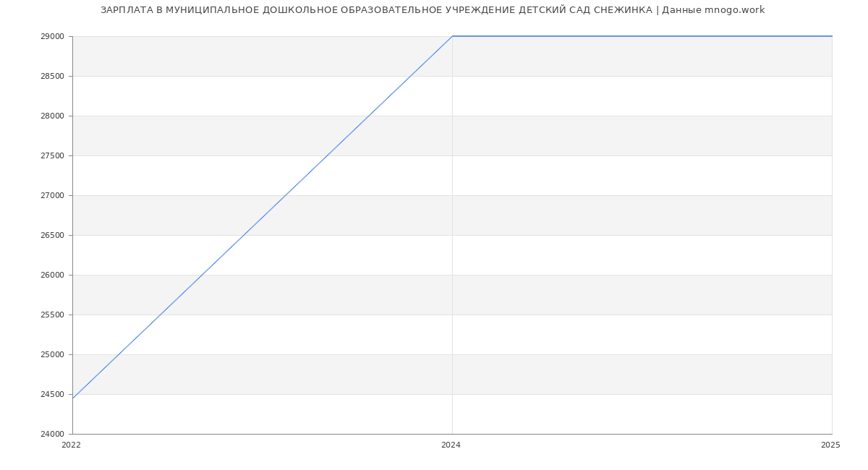Click the 25500 y-axis label
Viewport: 868px width, 470px height.
point(52,315)
